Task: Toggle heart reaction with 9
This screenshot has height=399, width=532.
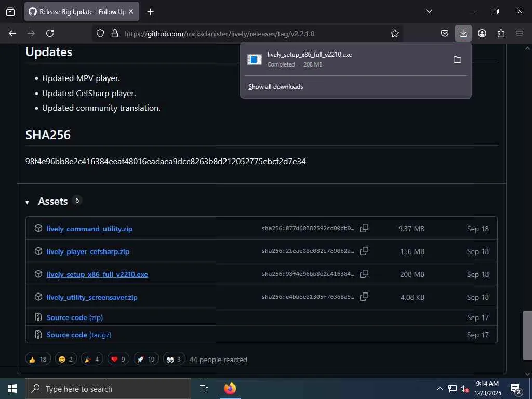Action: click(118, 360)
